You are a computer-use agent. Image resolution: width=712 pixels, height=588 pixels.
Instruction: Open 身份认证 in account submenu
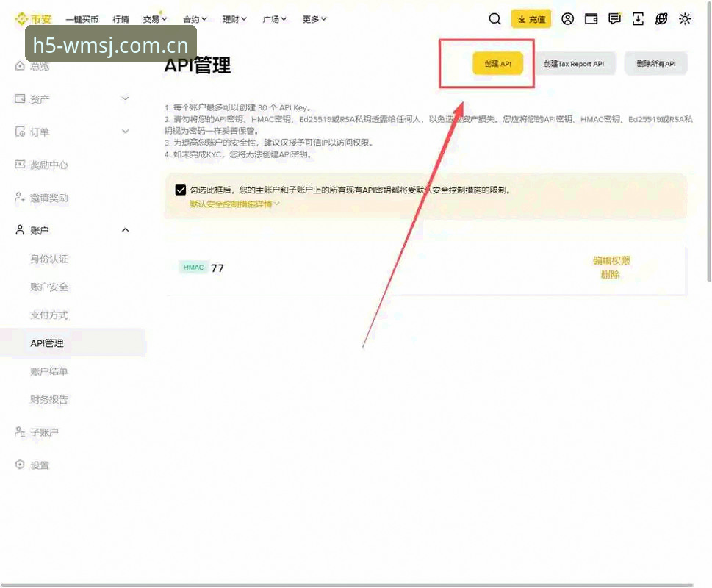pos(49,259)
